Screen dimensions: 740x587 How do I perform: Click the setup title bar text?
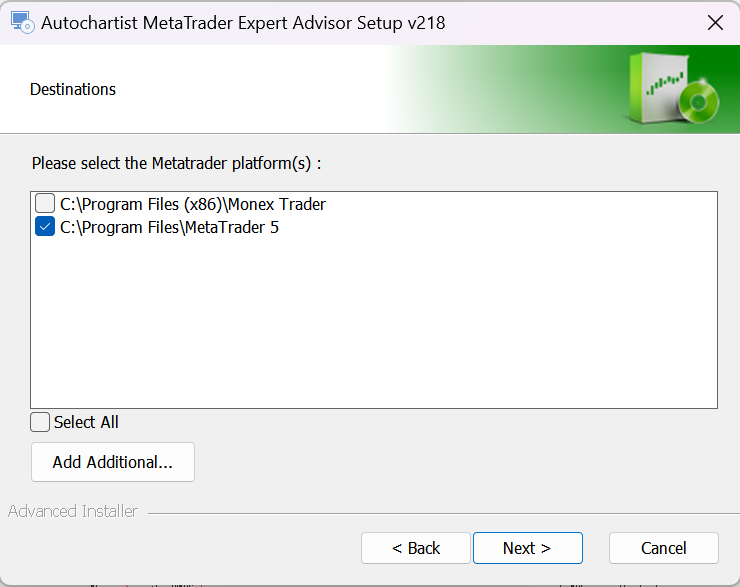click(x=243, y=23)
